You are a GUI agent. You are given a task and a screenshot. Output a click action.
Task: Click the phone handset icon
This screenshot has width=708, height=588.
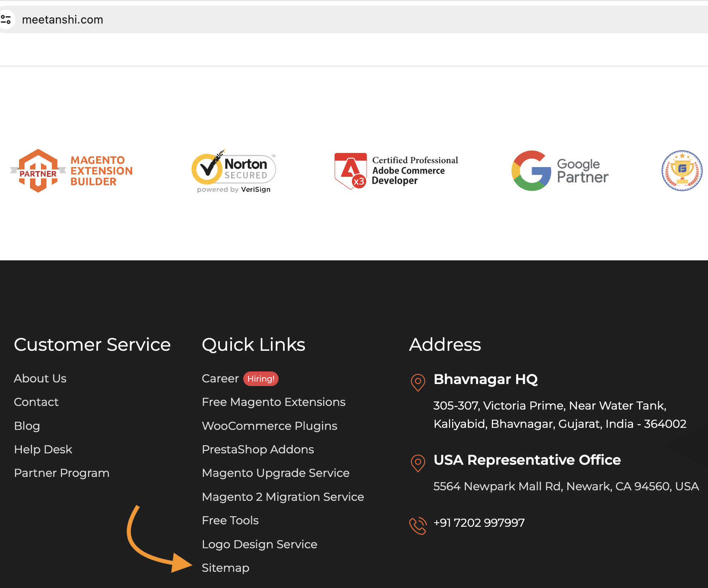(418, 526)
